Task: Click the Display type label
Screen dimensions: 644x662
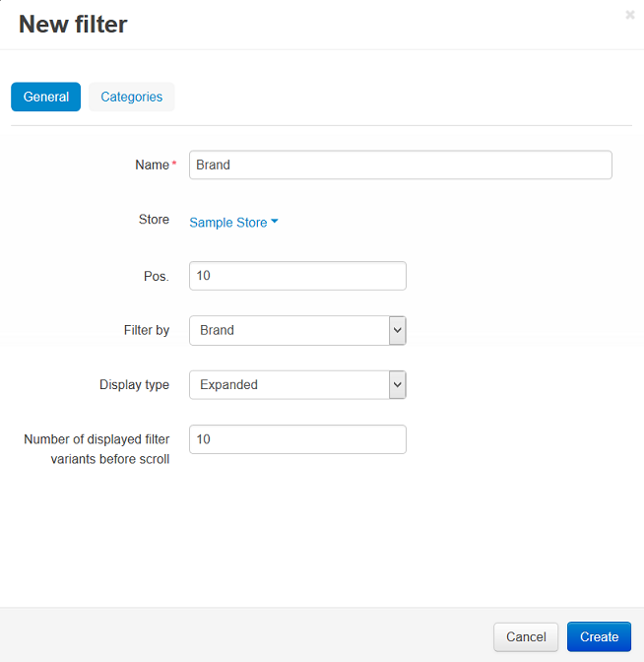Action: (x=134, y=384)
